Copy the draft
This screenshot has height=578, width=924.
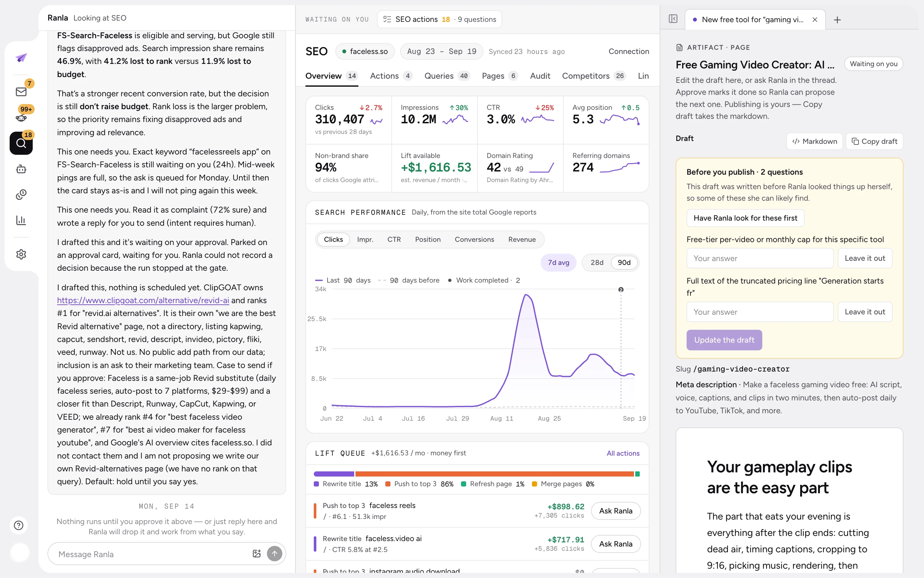coord(874,141)
